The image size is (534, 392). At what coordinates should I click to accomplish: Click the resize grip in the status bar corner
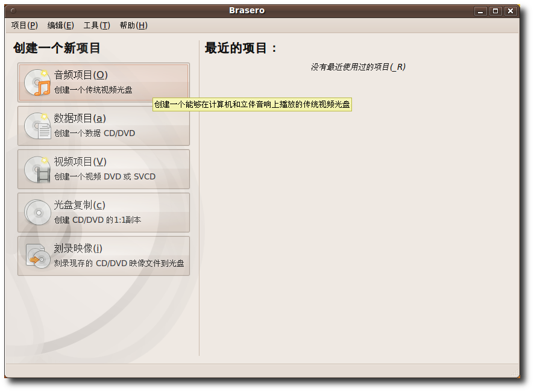pyautogui.click(x=515, y=373)
